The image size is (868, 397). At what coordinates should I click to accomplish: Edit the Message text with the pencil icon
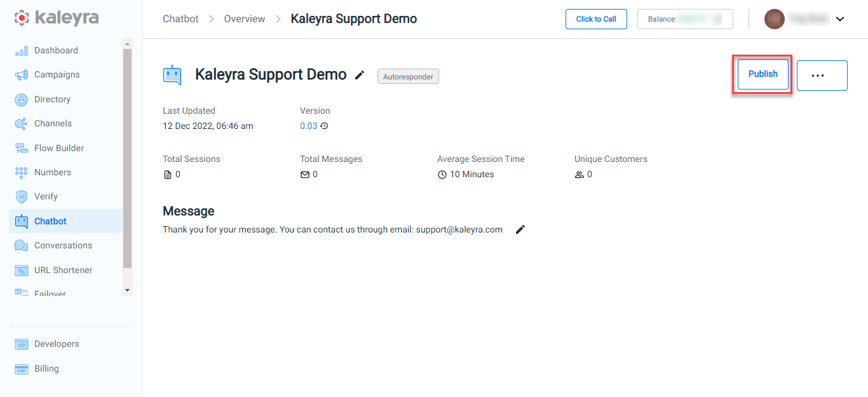click(x=520, y=230)
